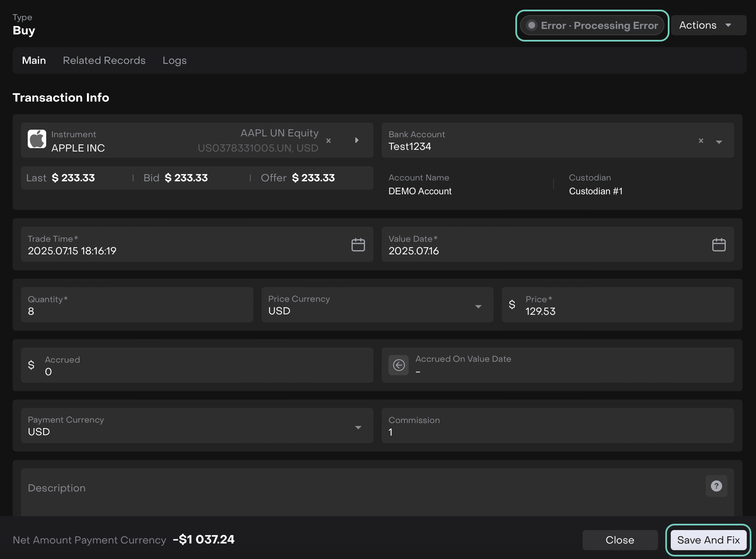Open the Trade Time calendar picker
756x559 pixels.
358,245
